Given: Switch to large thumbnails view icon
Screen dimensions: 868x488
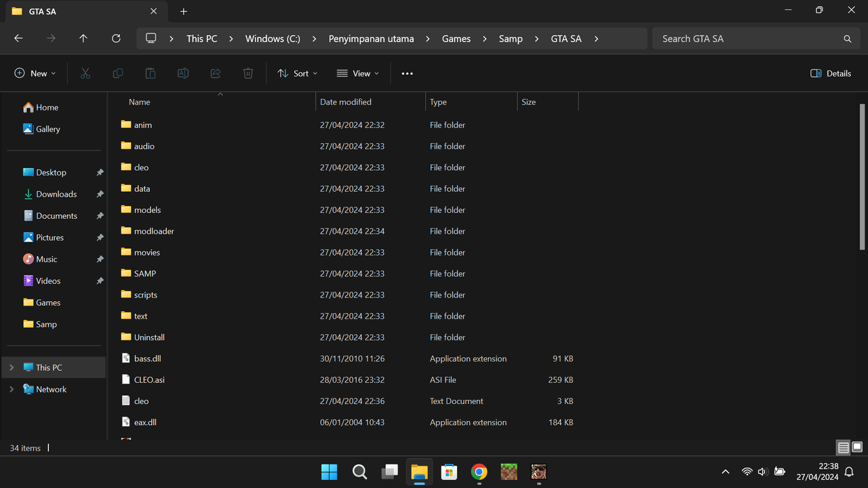Looking at the screenshot, I should click(x=857, y=448).
